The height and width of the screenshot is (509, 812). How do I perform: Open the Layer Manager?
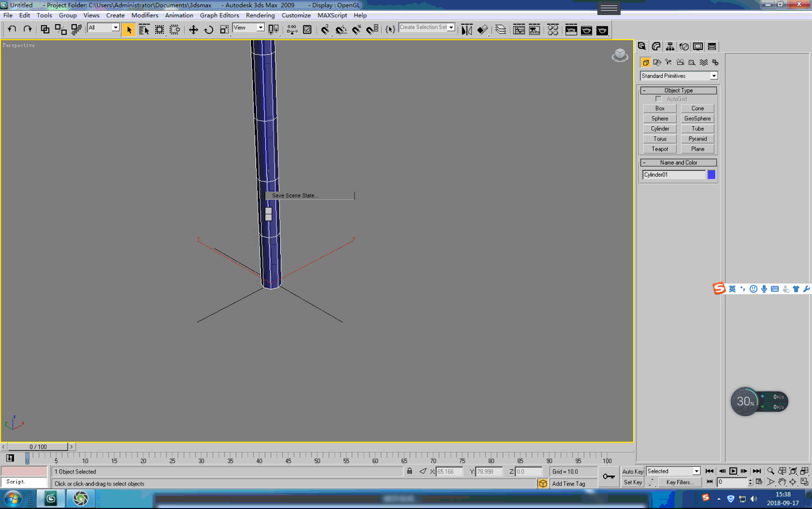501,30
